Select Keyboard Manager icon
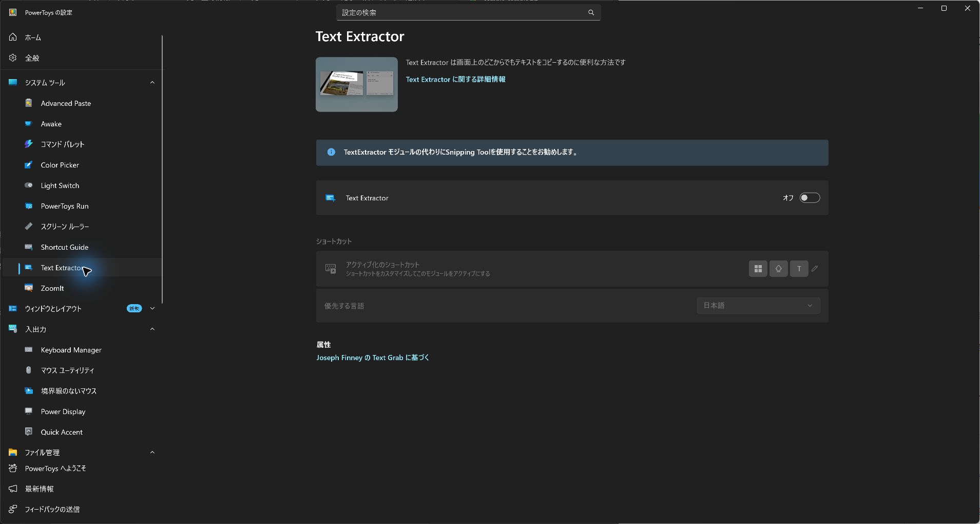980x524 pixels. pos(29,349)
